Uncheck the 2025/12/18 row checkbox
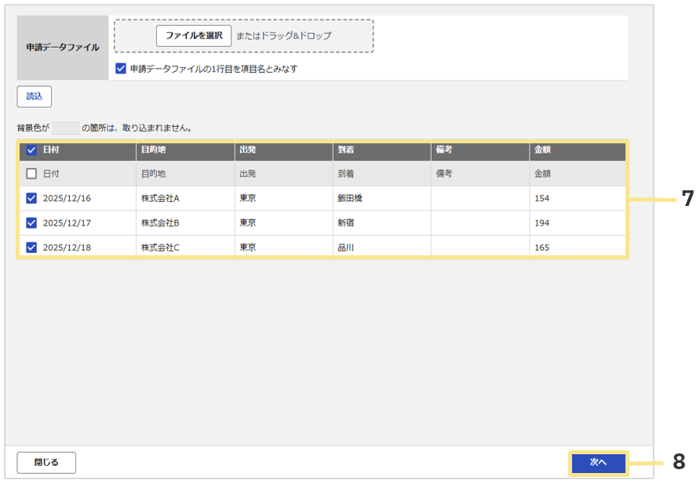The width and height of the screenshot is (700, 484). 31,247
